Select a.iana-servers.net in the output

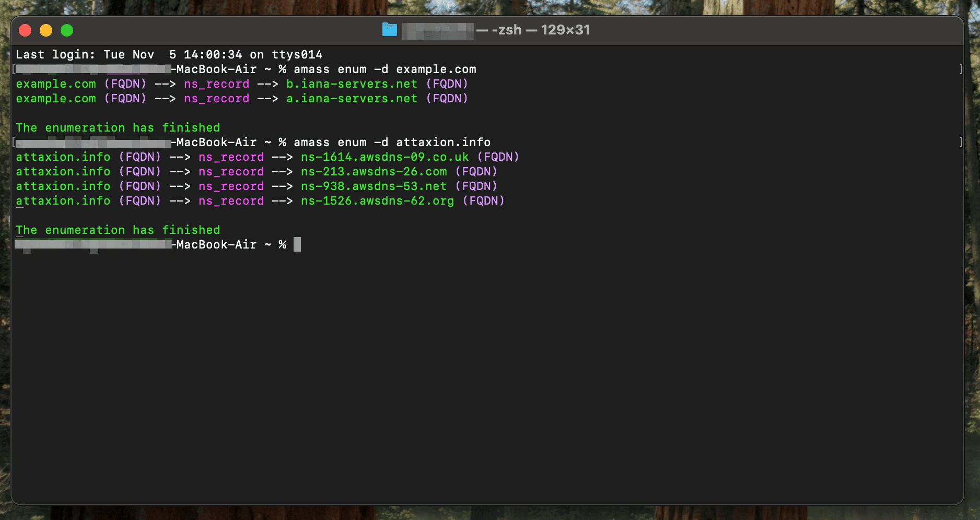tap(352, 99)
